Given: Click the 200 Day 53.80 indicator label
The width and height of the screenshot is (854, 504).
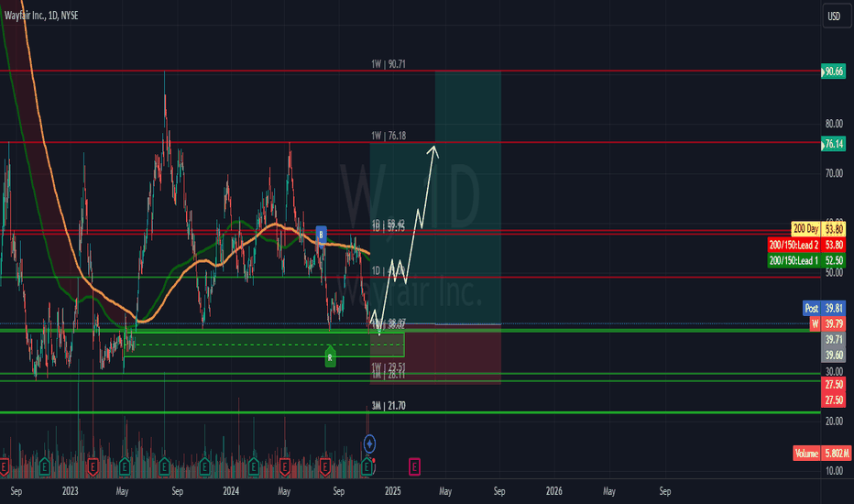Looking at the screenshot, I should click(818, 229).
